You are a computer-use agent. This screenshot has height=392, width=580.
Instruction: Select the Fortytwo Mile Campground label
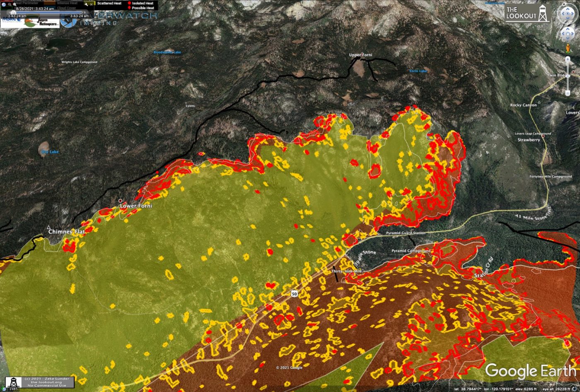(551, 177)
